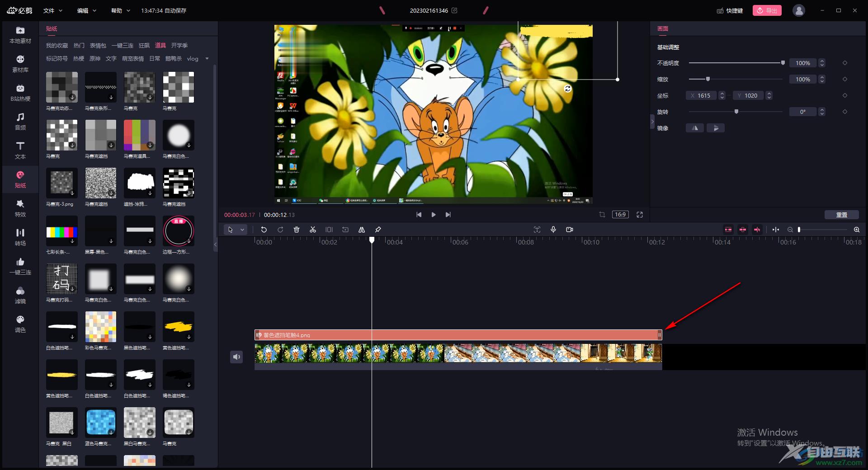Toggle position keyframe diamond

pyautogui.click(x=845, y=95)
